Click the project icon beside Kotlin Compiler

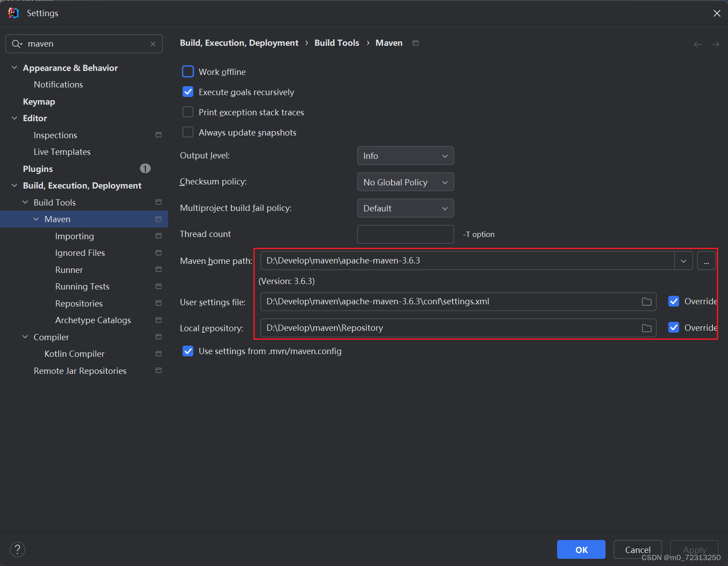coord(158,354)
